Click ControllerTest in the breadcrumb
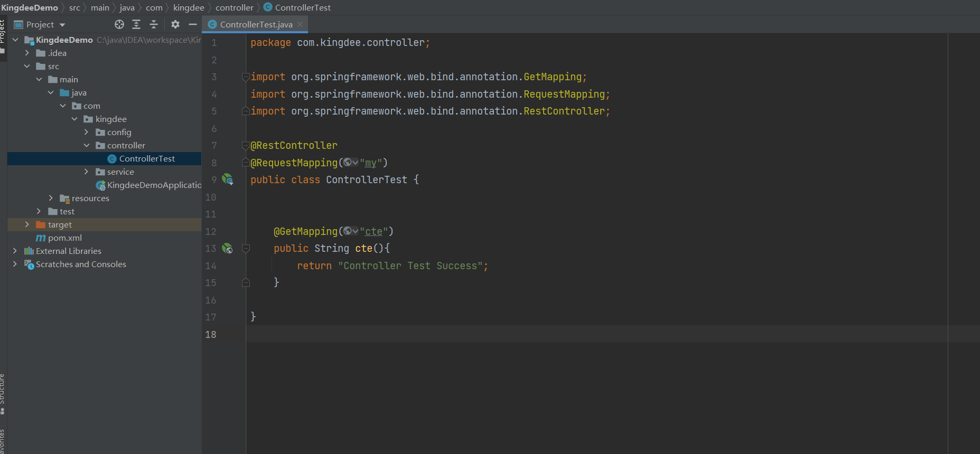The image size is (980, 454). 303,7
